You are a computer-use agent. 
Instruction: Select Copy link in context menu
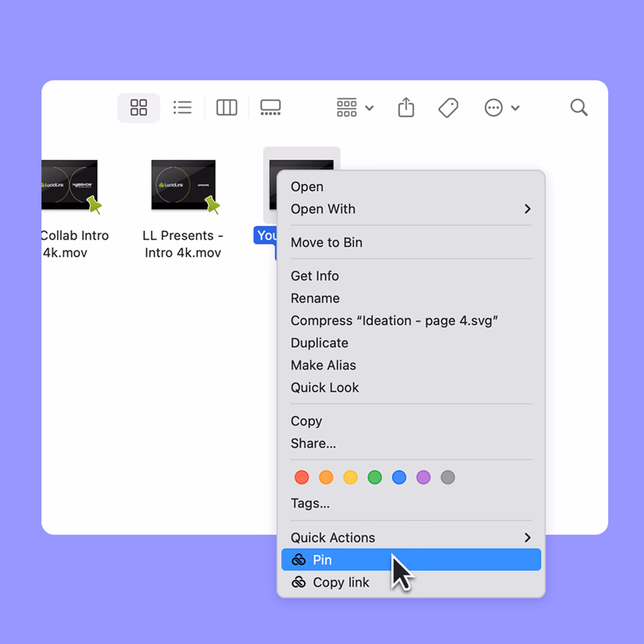click(341, 582)
